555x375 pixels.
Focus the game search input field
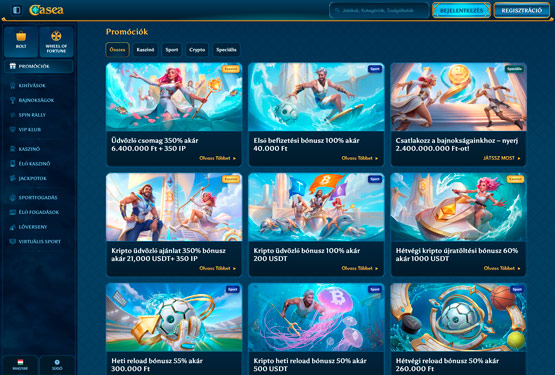(x=379, y=10)
